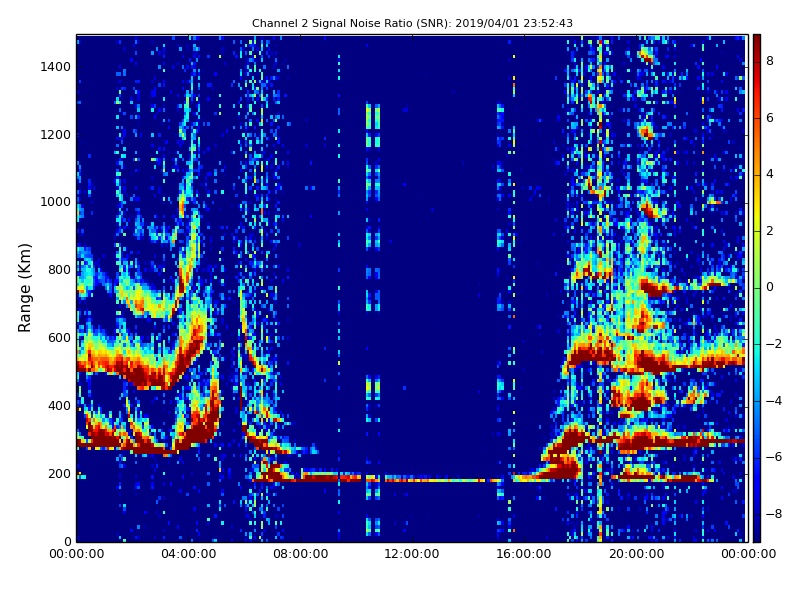This screenshot has height=600, width=800.
Task: Click the 800 range tick label
Action: 59,270
